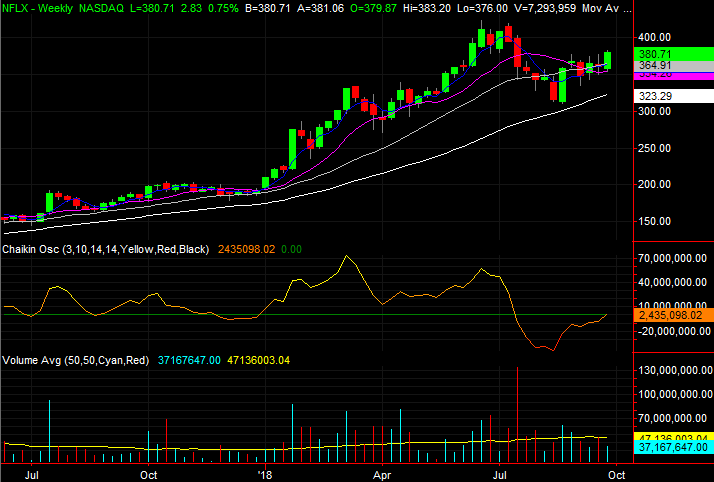Image resolution: width=714 pixels, height=482 pixels.
Task: Click the latest green weekly candle
Action: 607,61
